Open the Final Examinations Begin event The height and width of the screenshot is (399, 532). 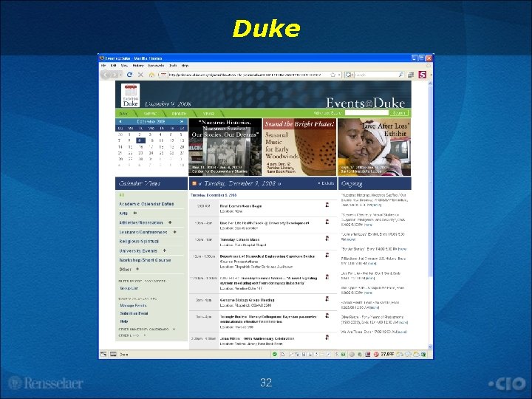coord(241,206)
